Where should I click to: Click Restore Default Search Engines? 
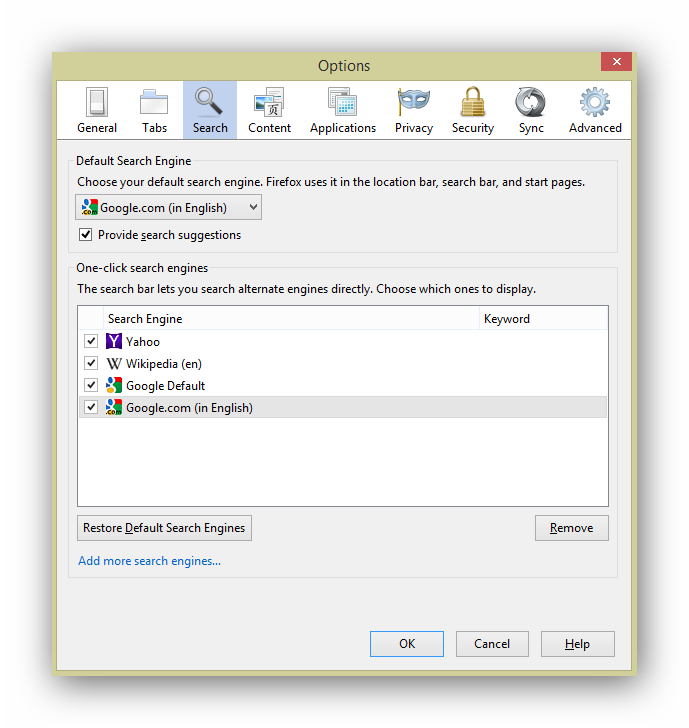164,528
